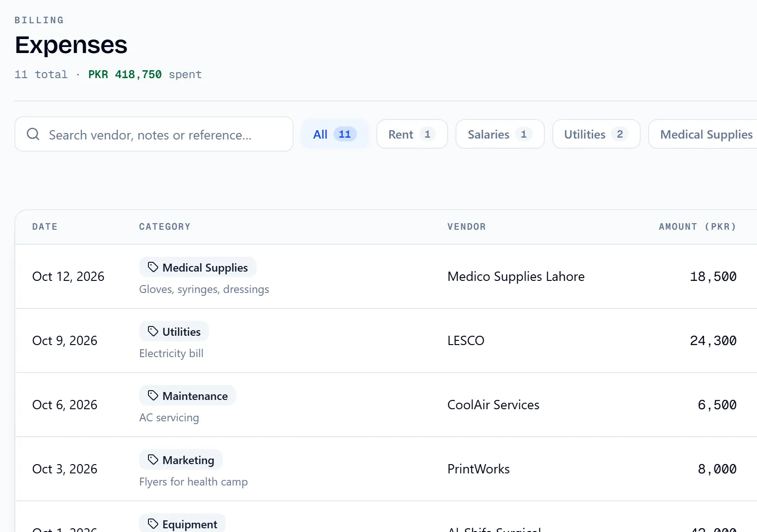
Task: Open the Equipment category badge
Action: pos(182,524)
